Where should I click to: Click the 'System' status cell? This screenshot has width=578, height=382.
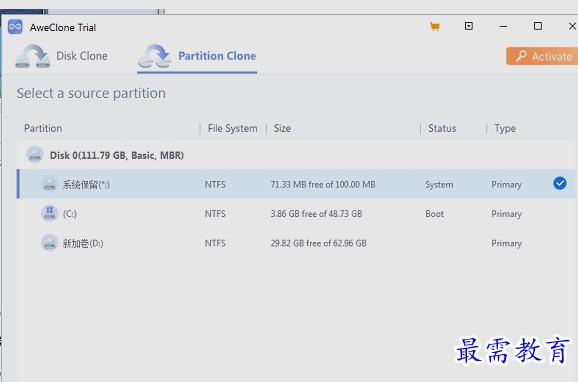tap(439, 185)
